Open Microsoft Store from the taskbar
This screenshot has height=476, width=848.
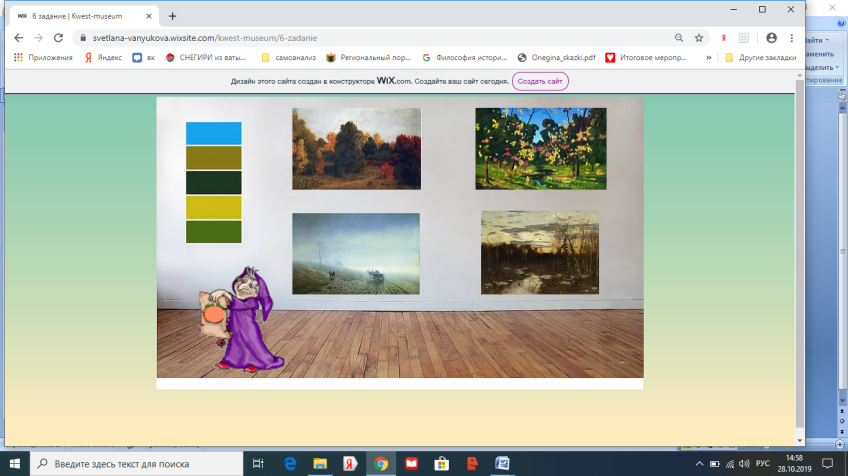coord(442,464)
